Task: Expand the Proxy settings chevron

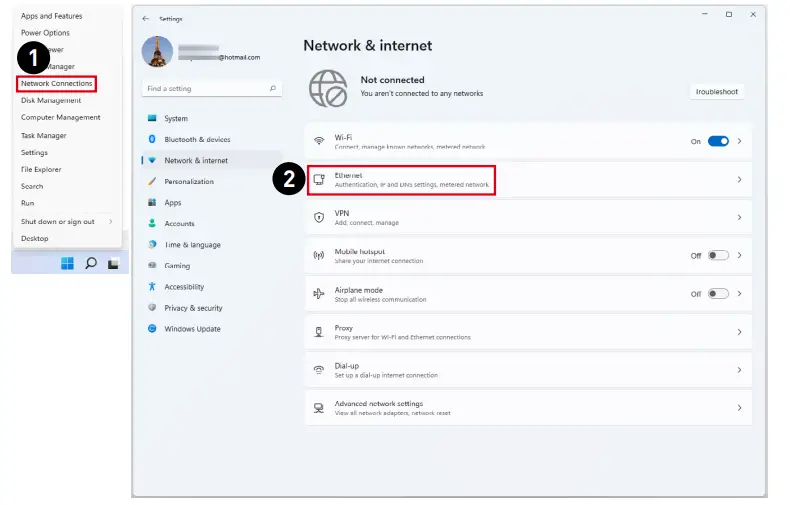Action: 739,332
